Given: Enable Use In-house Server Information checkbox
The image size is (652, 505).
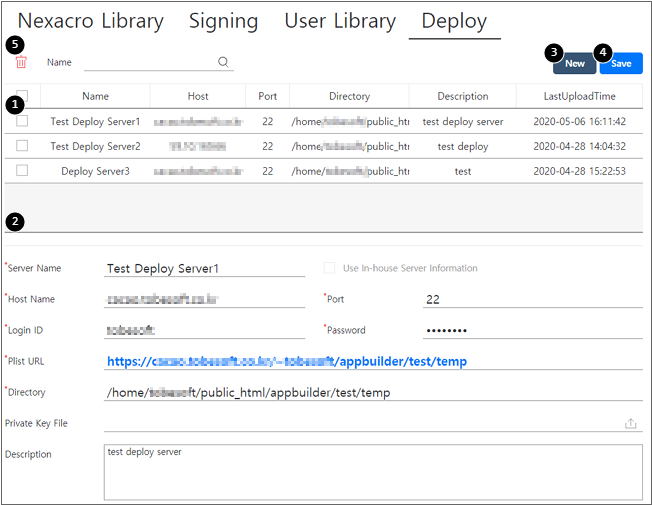Looking at the screenshot, I should pyautogui.click(x=330, y=268).
